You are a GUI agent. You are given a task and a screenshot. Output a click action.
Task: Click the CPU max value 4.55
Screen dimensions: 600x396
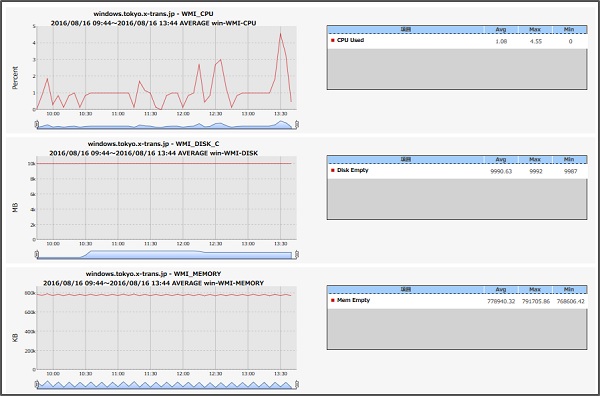tap(535, 42)
